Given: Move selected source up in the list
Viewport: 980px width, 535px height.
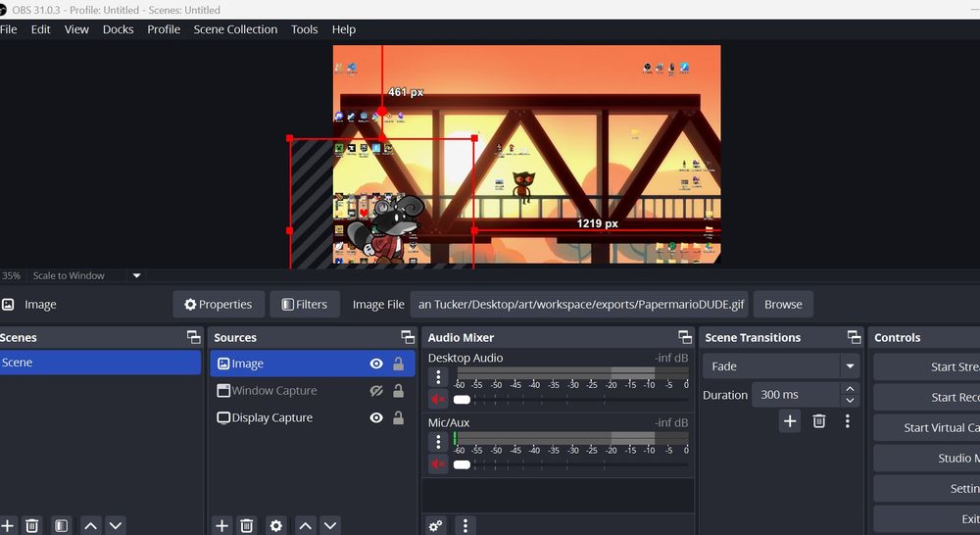Looking at the screenshot, I should point(306,525).
